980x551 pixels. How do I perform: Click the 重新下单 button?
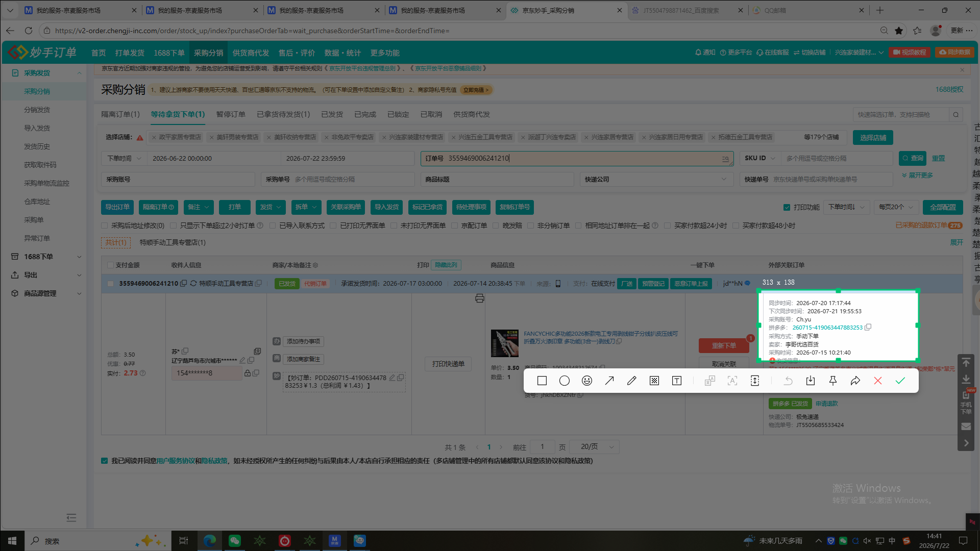[724, 346]
